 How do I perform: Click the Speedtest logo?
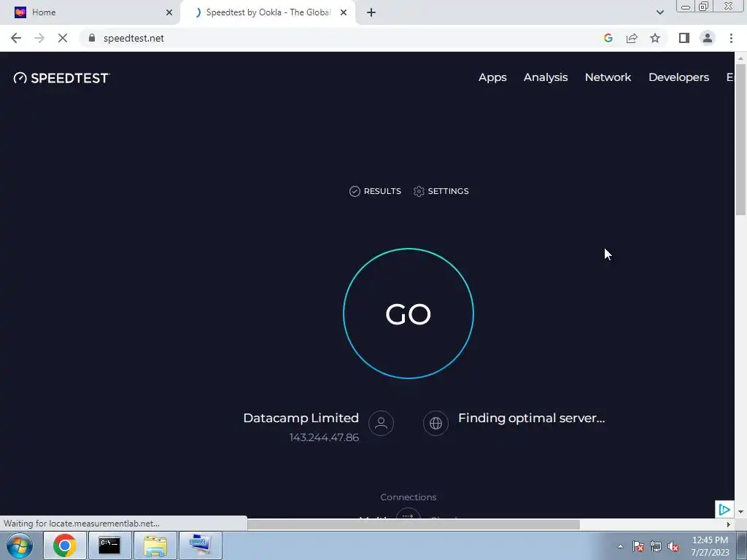pyautogui.click(x=61, y=77)
